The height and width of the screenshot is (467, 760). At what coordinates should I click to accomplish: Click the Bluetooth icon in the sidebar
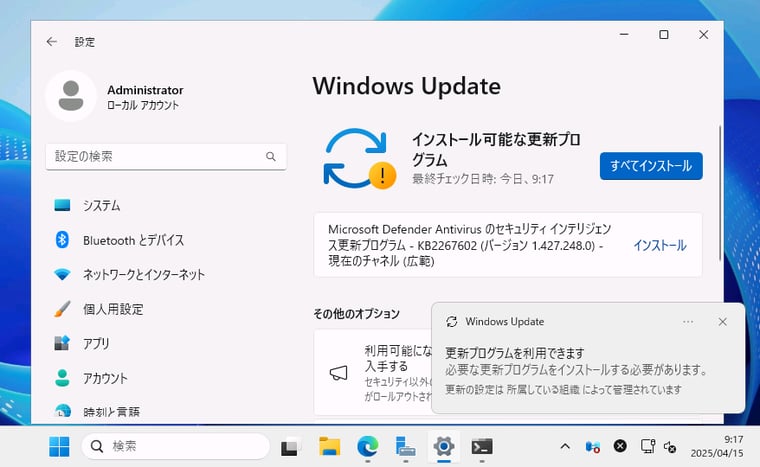pos(62,240)
